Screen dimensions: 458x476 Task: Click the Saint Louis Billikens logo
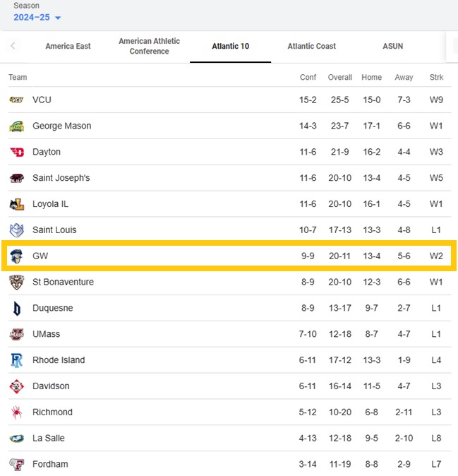tap(17, 230)
